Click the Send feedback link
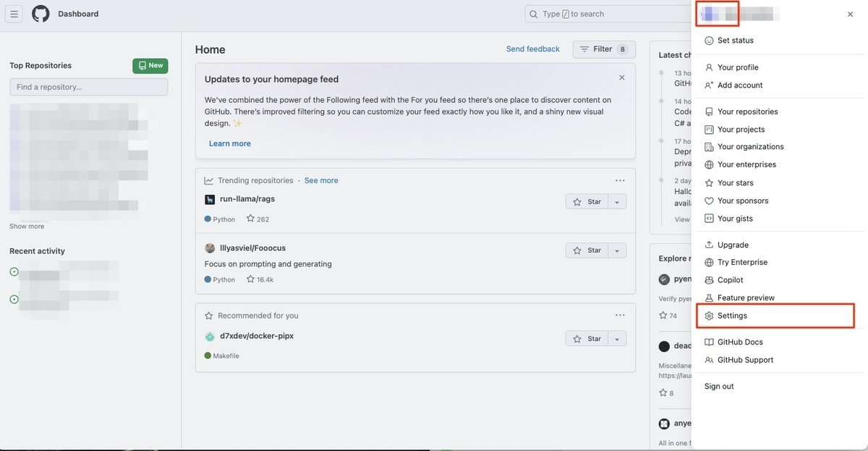868x451 pixels. click(532, 49)
